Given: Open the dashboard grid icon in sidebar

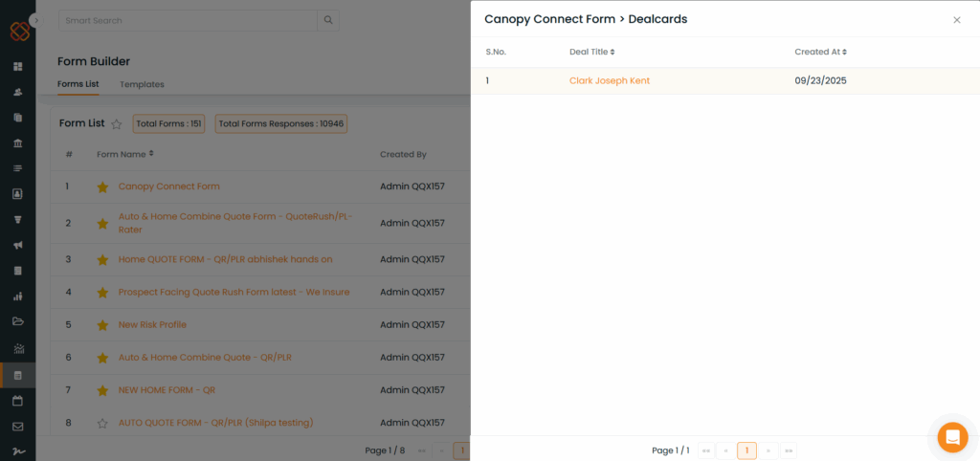Looking at the screenshot, I should [17, 67].
